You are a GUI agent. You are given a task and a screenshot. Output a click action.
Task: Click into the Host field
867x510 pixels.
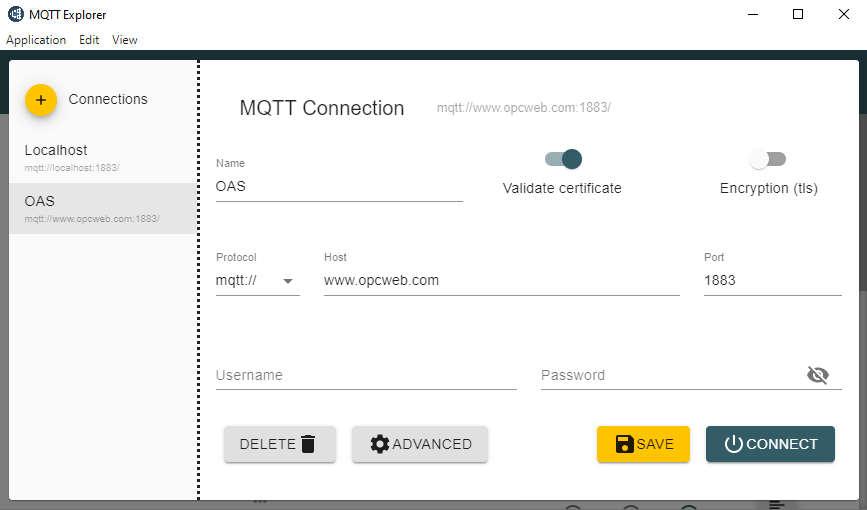[x=500, y=281]
